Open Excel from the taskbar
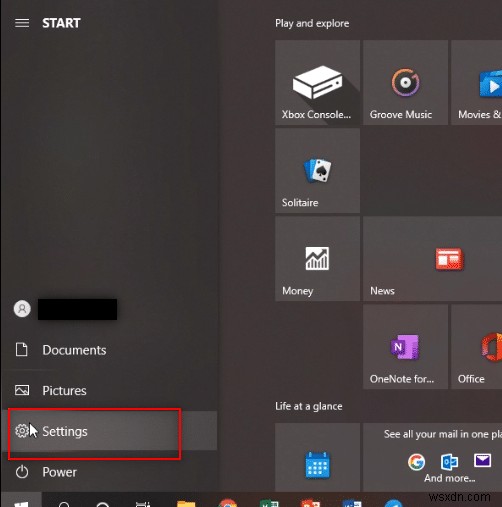502x507 pixels. coord(269,503)
